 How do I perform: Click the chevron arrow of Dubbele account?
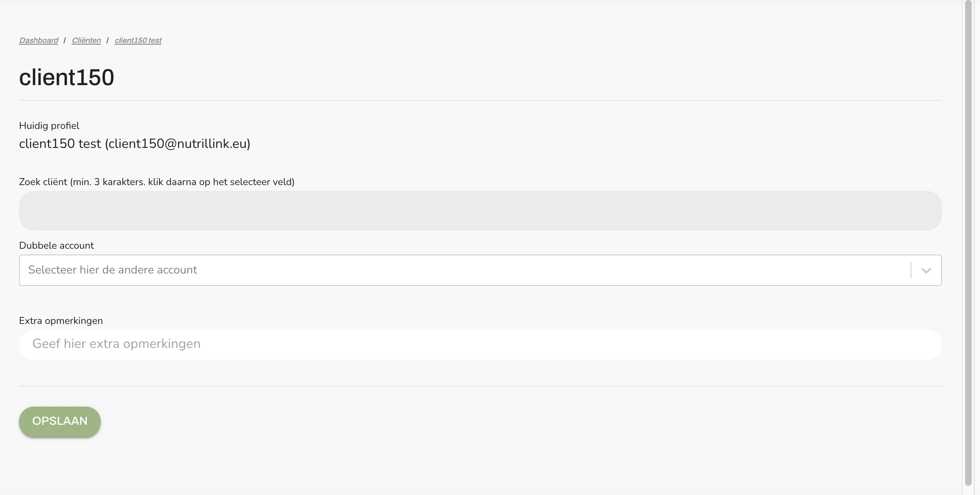point(926,271)
